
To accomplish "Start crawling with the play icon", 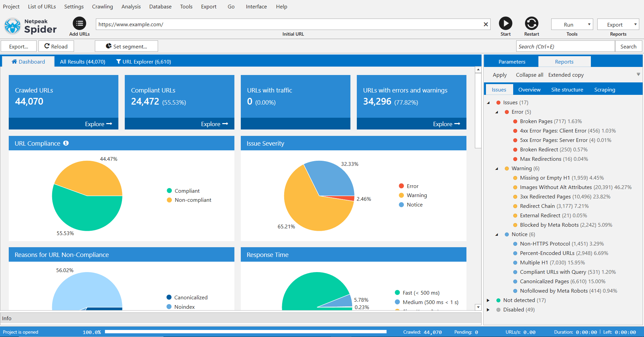I will point(505,23).
